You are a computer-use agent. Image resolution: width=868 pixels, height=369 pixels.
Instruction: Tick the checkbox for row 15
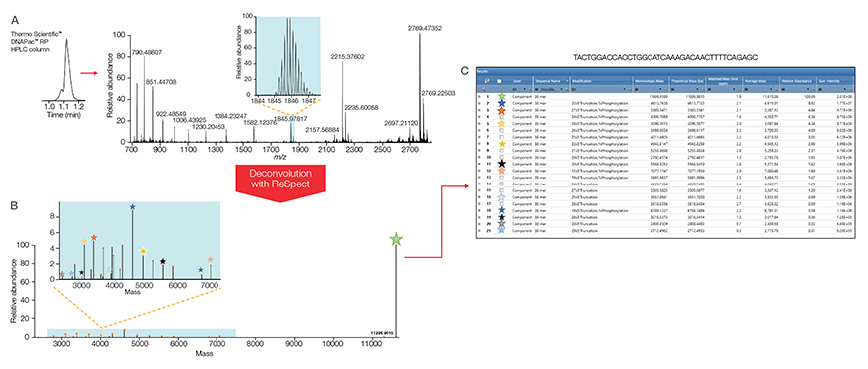tap(502, 190)
